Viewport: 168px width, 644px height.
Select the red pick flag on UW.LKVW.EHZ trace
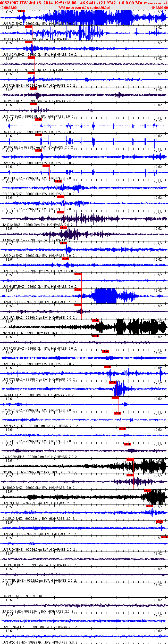[29, 42]
